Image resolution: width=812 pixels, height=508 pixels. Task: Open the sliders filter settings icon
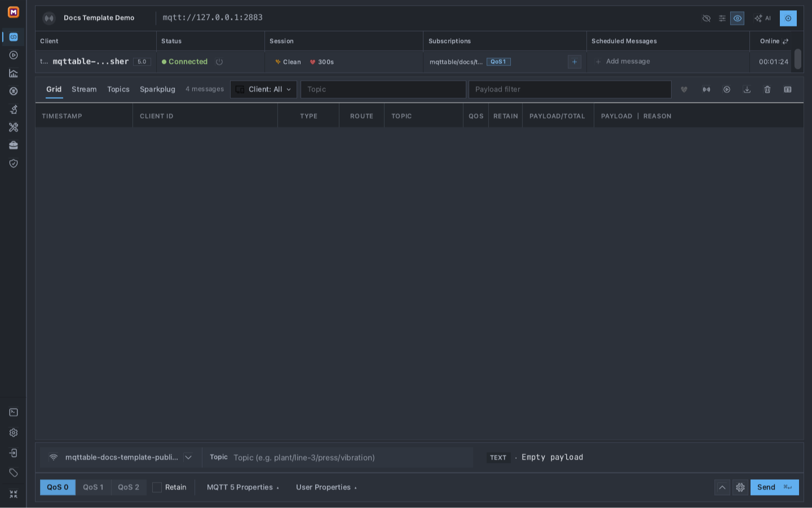click(x=722, y=19)
